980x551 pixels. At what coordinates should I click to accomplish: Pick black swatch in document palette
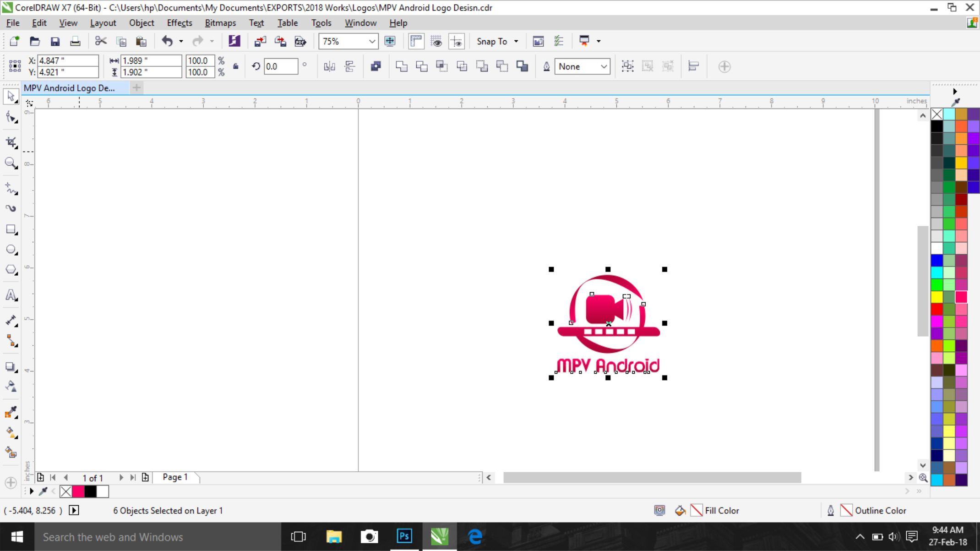coord(90,491)
